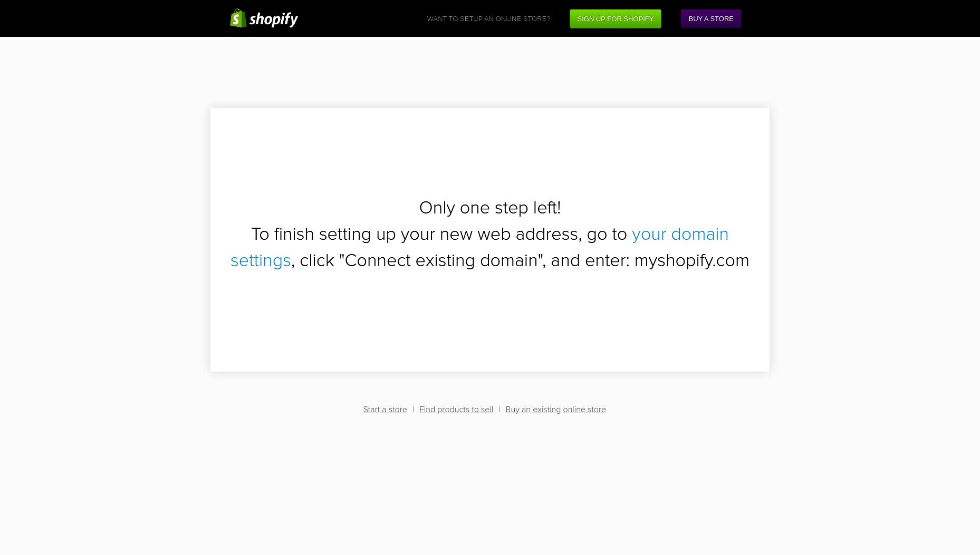
Task: Open the Start a store footer link
Action: (385, 410)
